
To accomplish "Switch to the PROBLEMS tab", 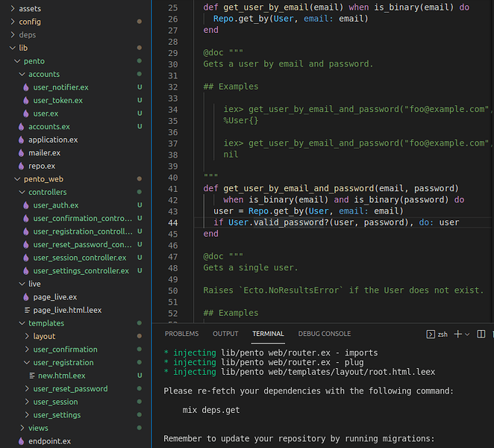I will (x=182, y=334).
